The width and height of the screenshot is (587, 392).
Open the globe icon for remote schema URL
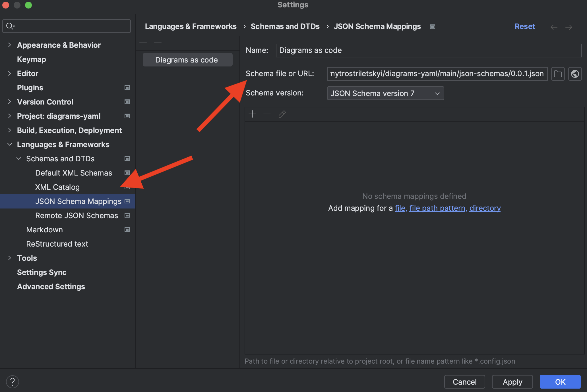tap(575, 74)
